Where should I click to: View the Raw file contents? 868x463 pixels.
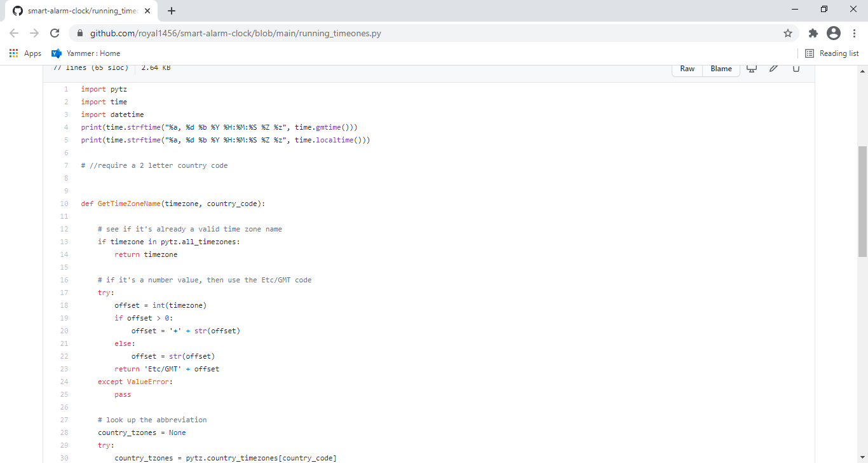(688, 69)
